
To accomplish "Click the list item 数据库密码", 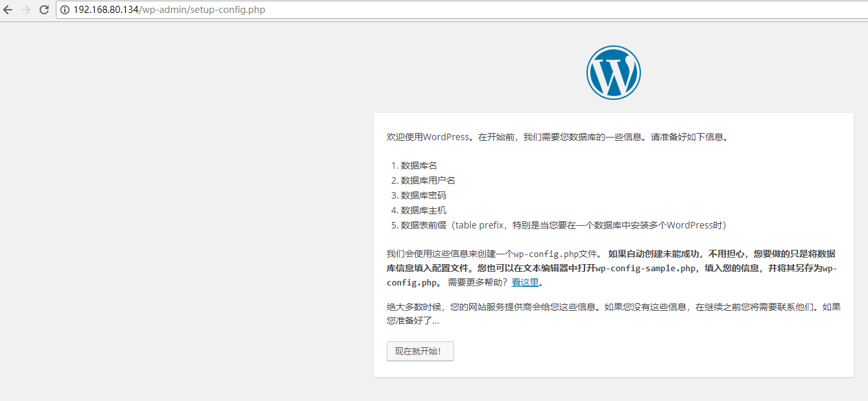I will click(x=424, y=195).
